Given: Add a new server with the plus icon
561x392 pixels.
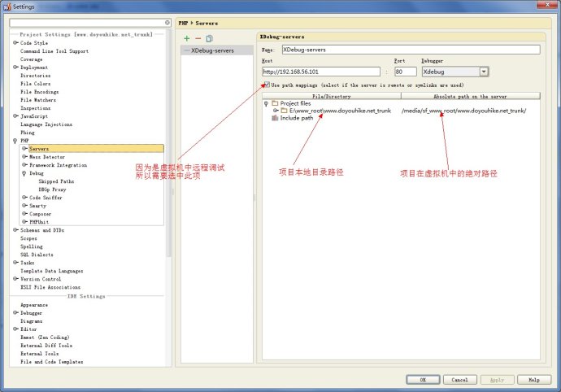Looking at the screenshot, I should tap(187, 38).
